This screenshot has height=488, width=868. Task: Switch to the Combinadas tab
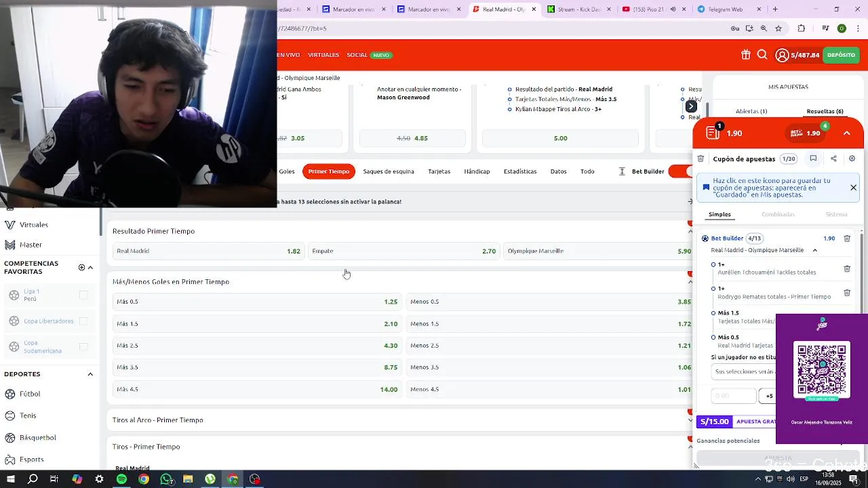(x=778, y=214)
